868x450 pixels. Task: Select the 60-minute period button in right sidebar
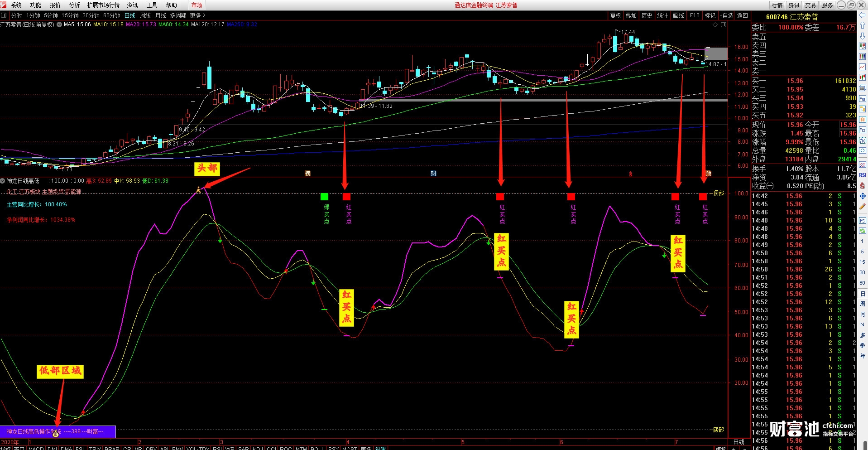[862, 283]
